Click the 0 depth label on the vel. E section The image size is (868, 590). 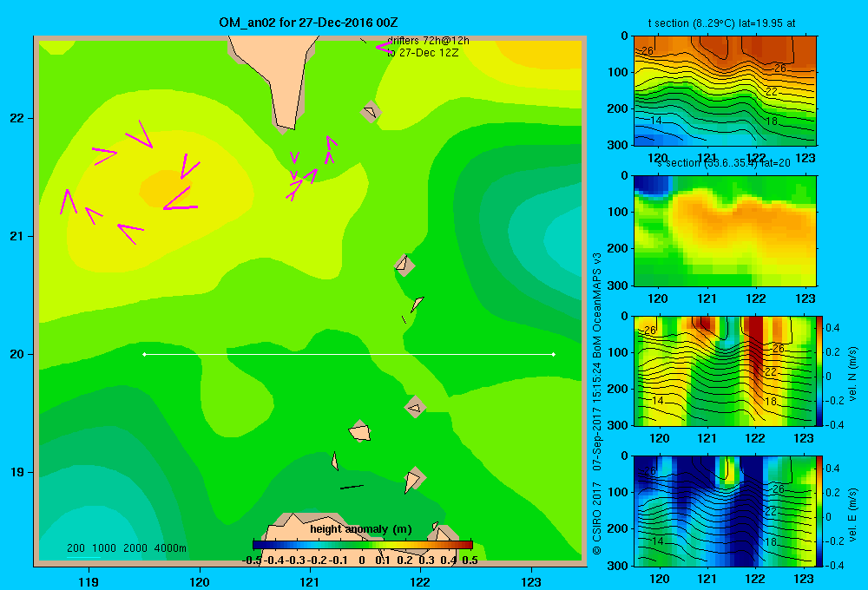click(624, 456)
